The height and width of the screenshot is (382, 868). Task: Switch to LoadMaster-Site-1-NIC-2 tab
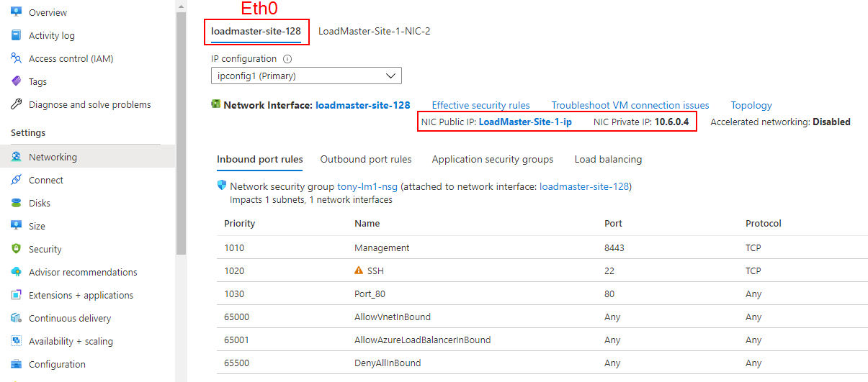point(375,31)
